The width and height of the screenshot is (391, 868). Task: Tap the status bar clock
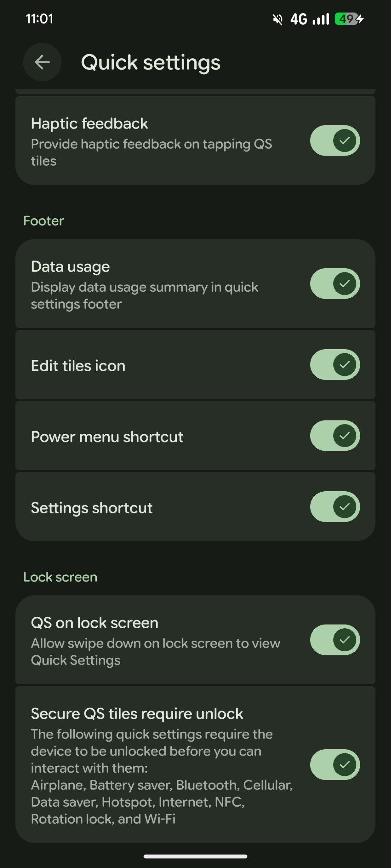click(39, 19)
